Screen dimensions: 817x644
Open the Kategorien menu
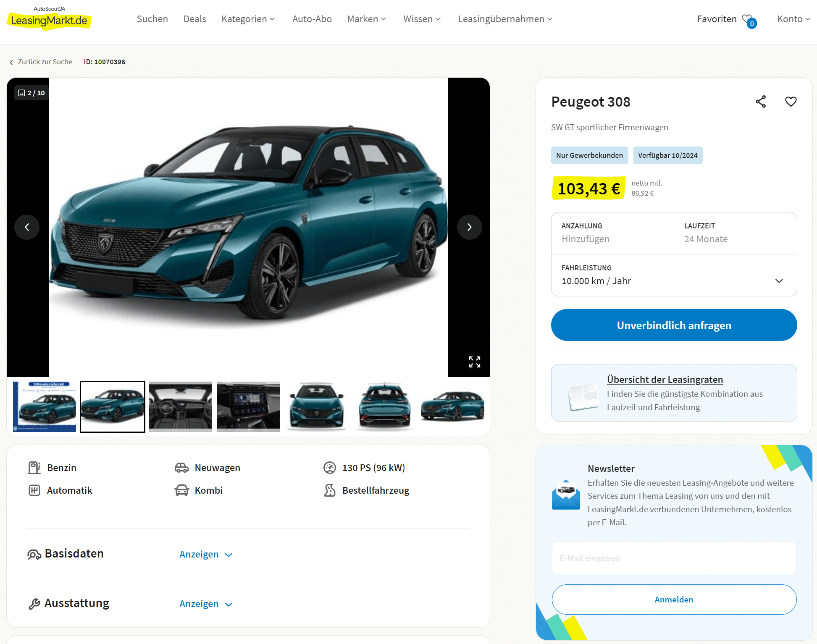coord(248,19)
